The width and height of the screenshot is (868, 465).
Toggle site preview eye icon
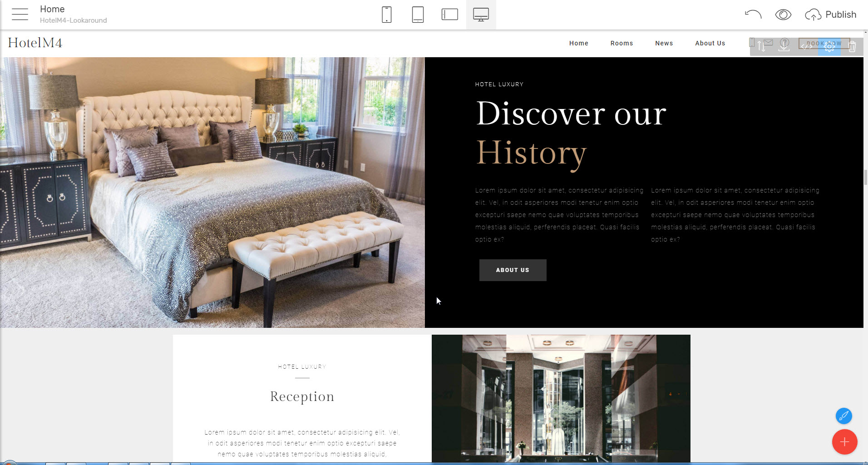point(783,15)
